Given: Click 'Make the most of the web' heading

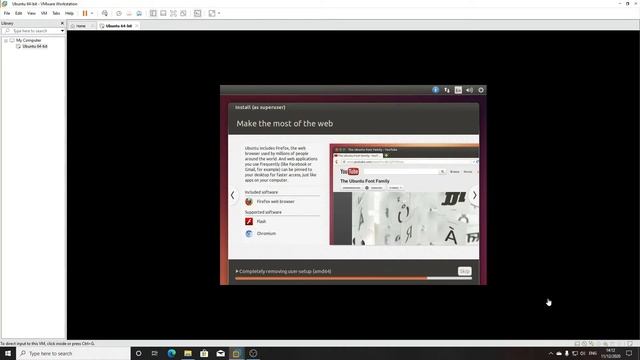Looking at the screenshot, I should click(x=284, y=124).
